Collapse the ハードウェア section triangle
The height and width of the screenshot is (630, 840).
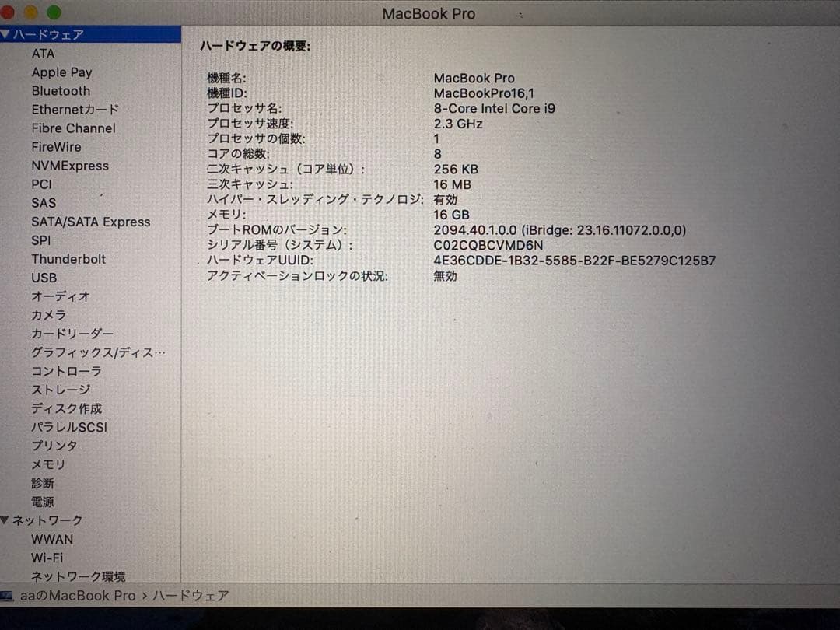point(6,34)
